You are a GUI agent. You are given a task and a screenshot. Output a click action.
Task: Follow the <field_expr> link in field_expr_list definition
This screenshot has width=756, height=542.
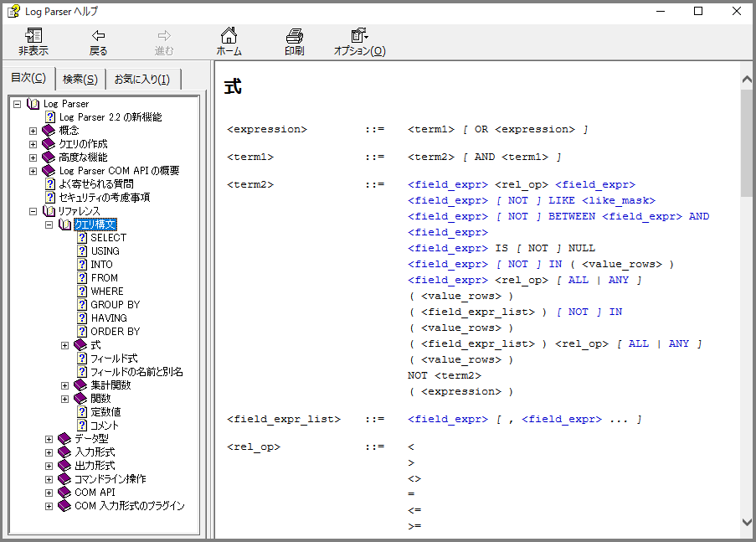pyautogui.click(x=448, y=419)
